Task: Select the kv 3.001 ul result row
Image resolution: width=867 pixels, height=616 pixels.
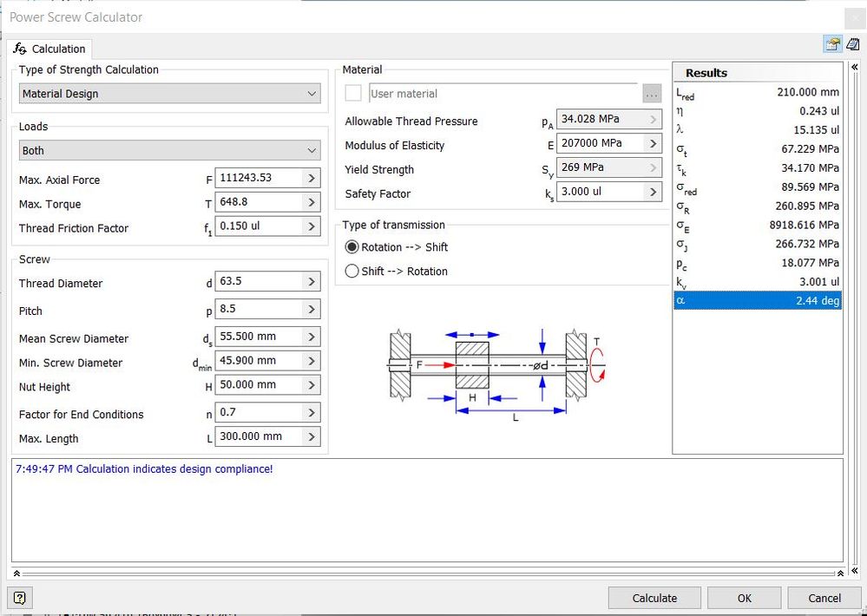Action: [x=758, y=282]
